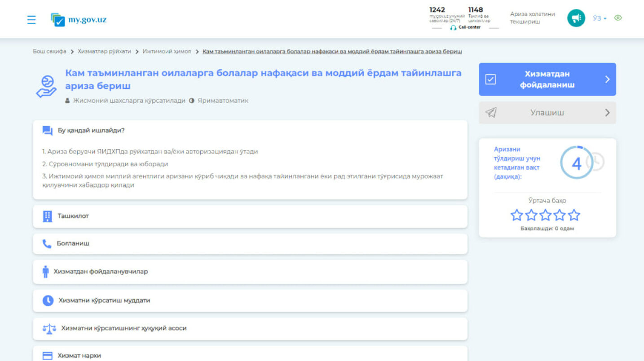Click the person icon for Хизматдан фойдаланувчилар
This screenshot has height=361, width=644.
(45, 272)
